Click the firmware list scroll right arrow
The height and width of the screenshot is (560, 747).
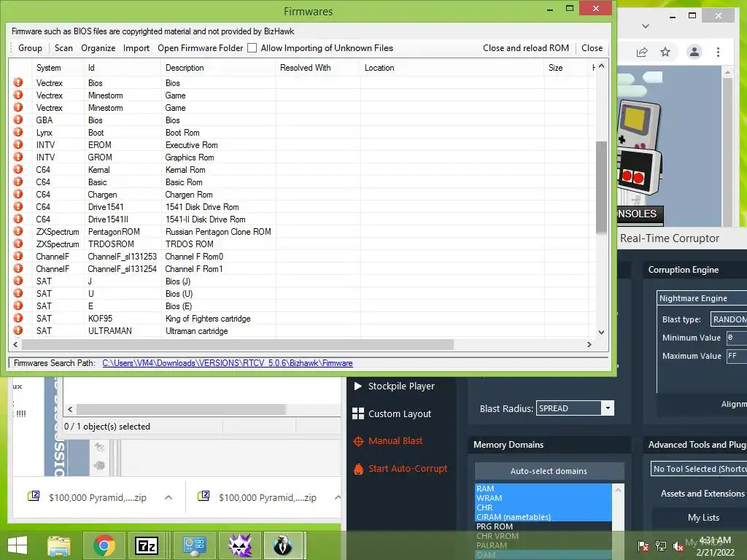(589, 344)
